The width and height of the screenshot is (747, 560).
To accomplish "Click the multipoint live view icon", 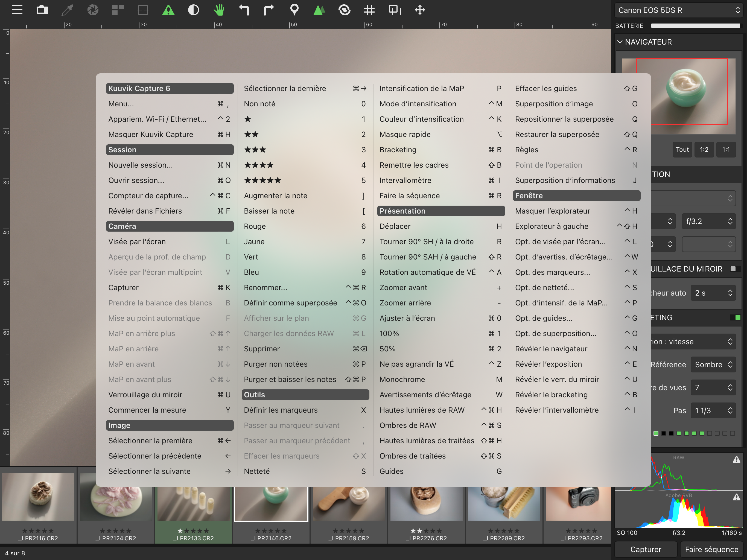I will click(x=118, y=10).
